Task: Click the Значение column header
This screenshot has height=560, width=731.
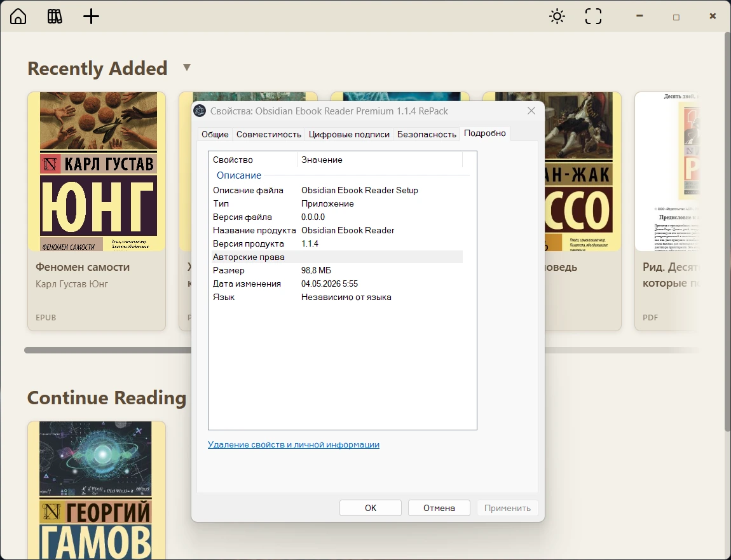Action: [x=379, y=160]
